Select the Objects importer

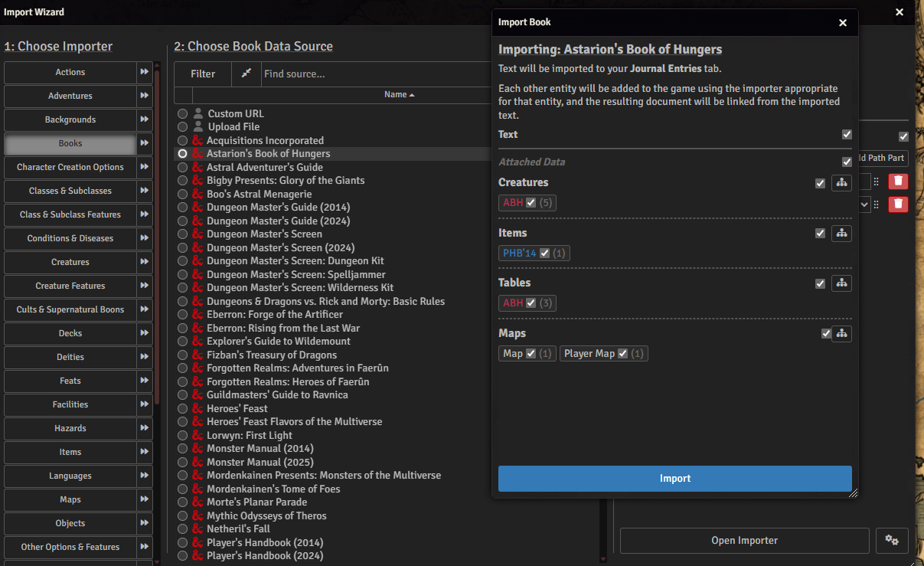tap(70, 523)
